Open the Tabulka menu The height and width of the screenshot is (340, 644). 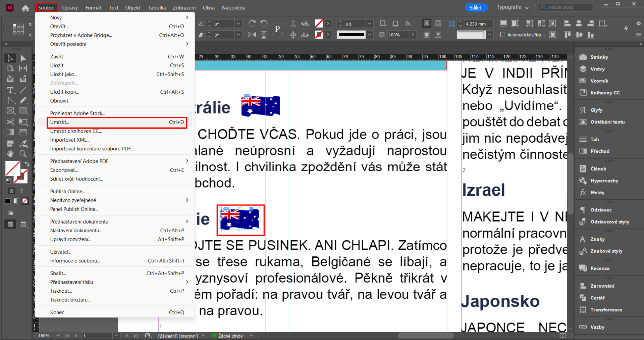(156, 7)
